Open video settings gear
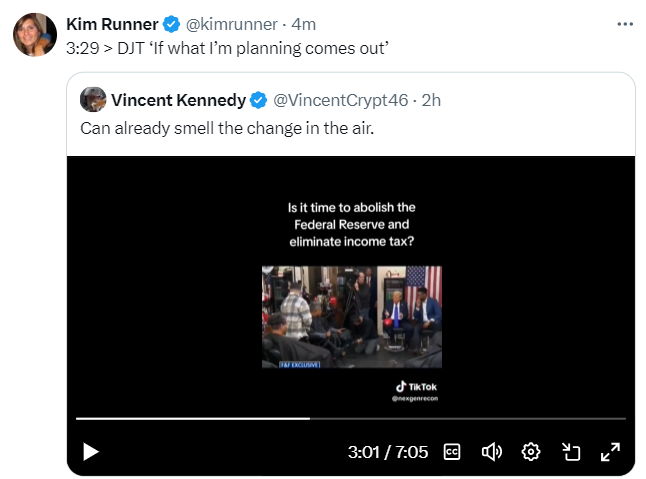The height and width of the screenshot is (479, 646). point(531,452)
